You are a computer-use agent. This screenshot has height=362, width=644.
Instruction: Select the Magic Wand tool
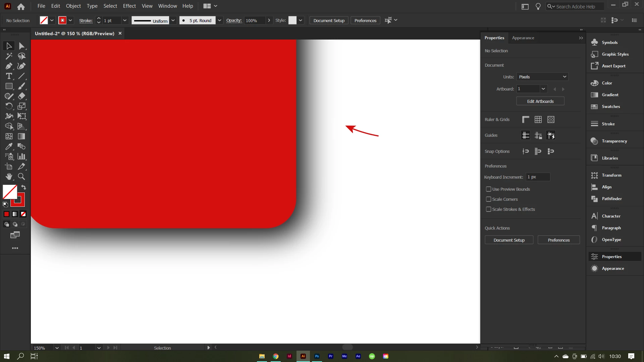(x=9, y=56)
